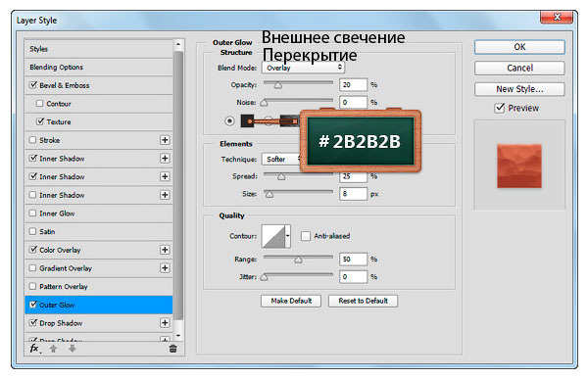
Task: Open the Blend Mode Overlay dropdown
Action: click(303, 68)
